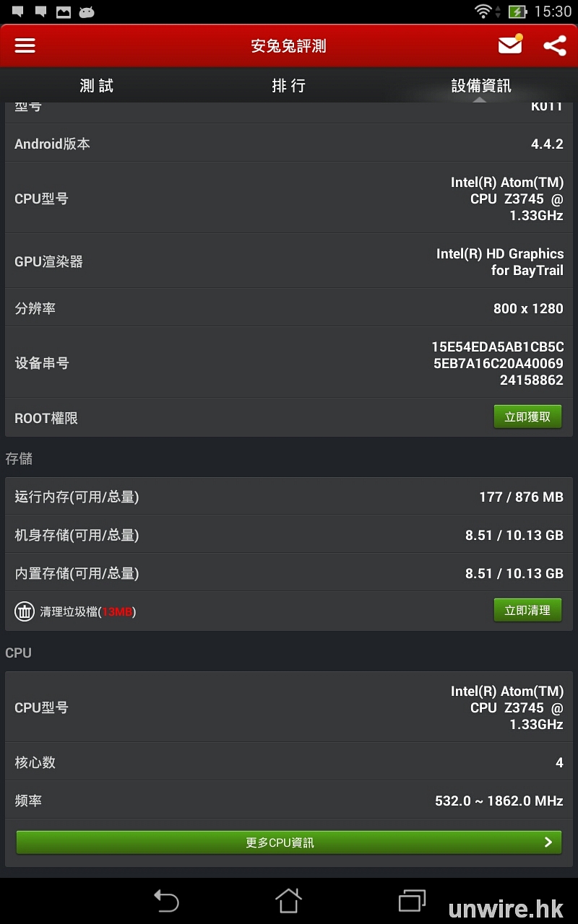578x924 pixels.
Task: Open the recent apps button
Action: pyautogui.click(x=413, y=900)
